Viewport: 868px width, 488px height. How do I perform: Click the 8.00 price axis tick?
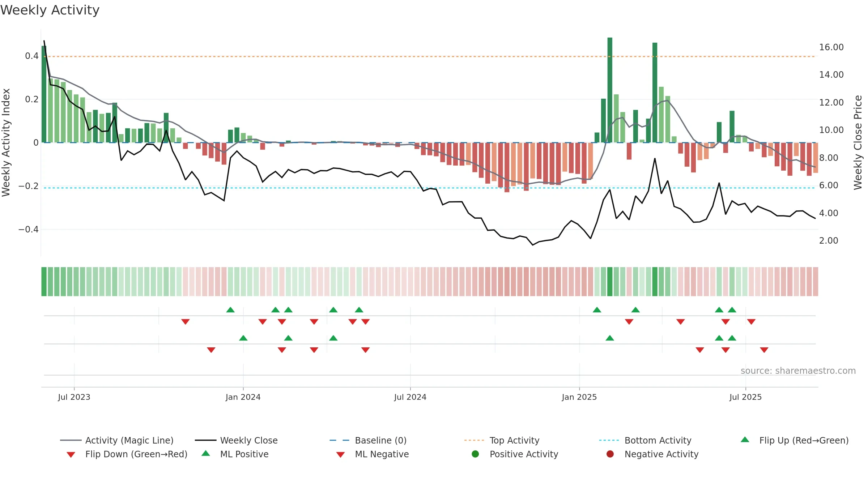pos(829,158)
